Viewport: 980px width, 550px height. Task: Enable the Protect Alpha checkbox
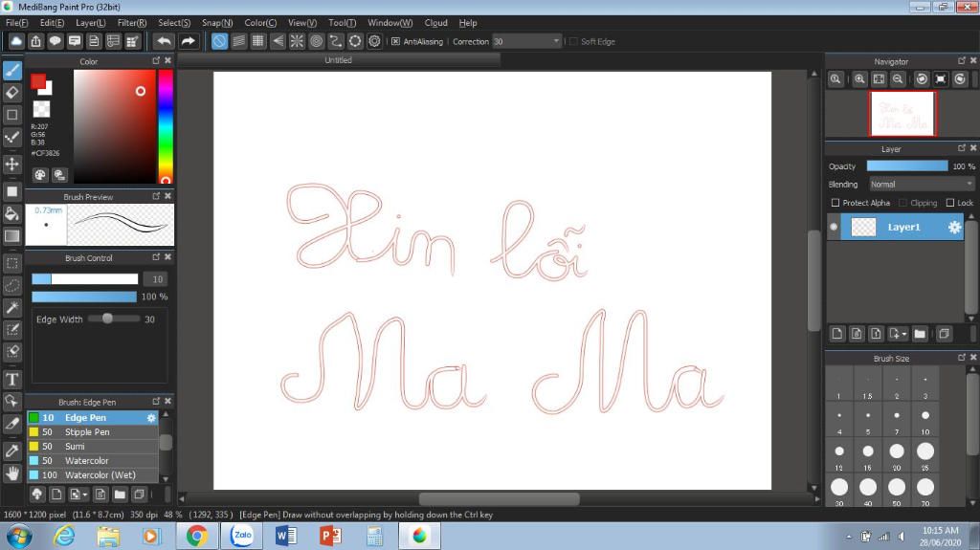(835, 203)
